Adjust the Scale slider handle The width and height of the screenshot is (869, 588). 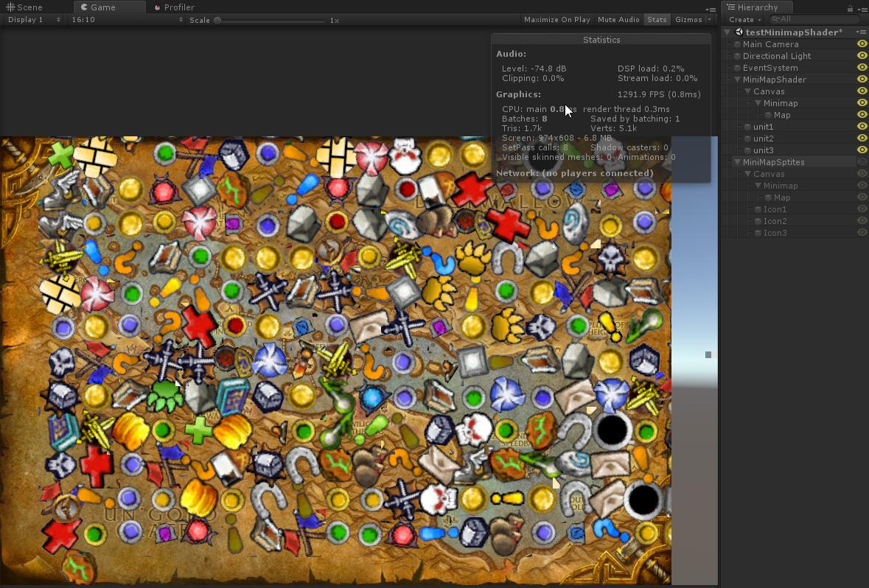click(218, 21)
